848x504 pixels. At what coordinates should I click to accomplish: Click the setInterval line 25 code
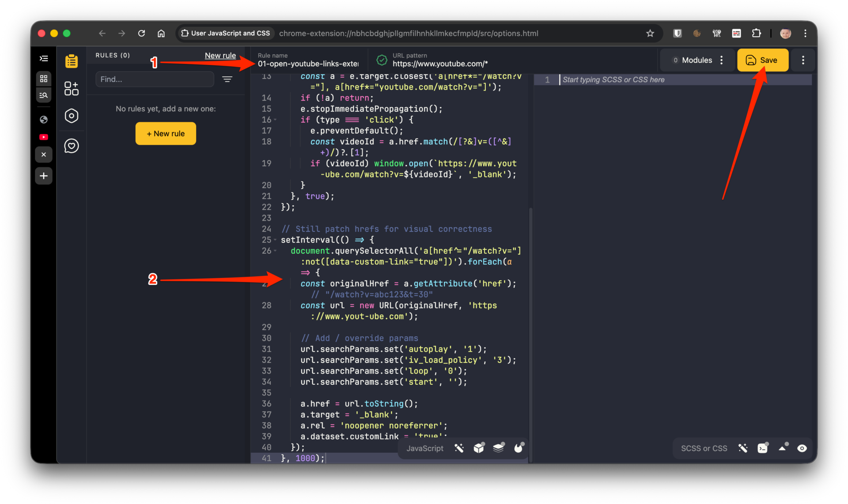click(328, 240)
